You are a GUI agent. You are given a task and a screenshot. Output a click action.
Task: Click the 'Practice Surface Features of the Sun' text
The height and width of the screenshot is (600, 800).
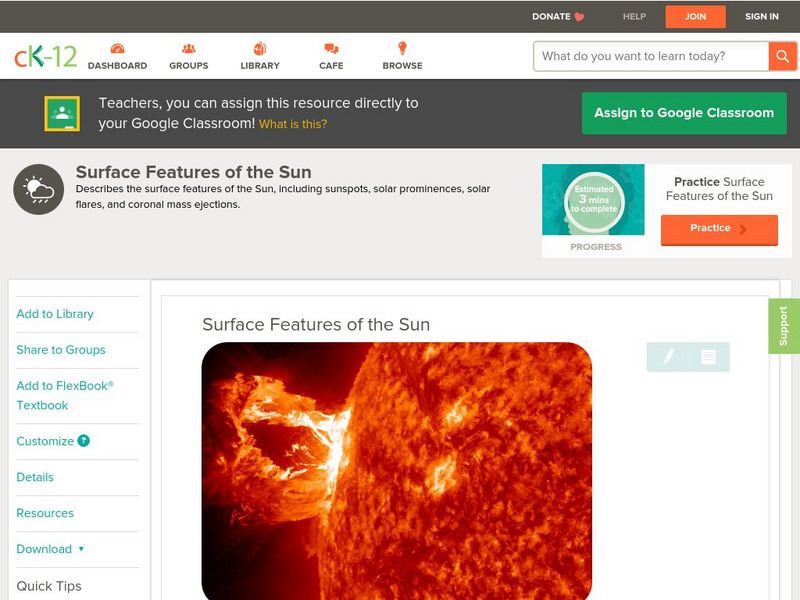(719, 189)
